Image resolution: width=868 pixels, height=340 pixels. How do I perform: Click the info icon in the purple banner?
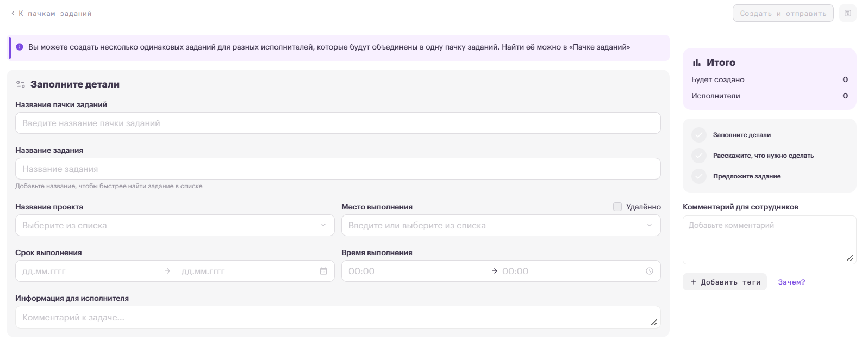(x=20, y=47)
